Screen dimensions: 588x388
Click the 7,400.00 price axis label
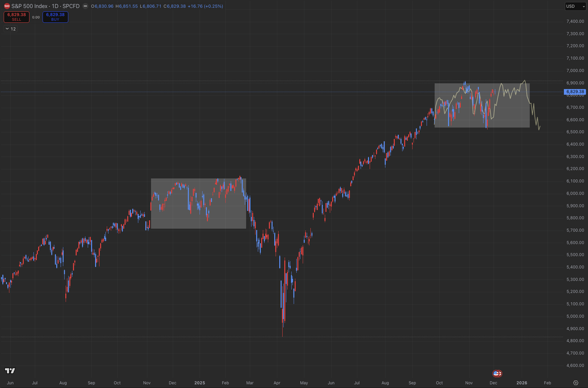tap(575, 22)
